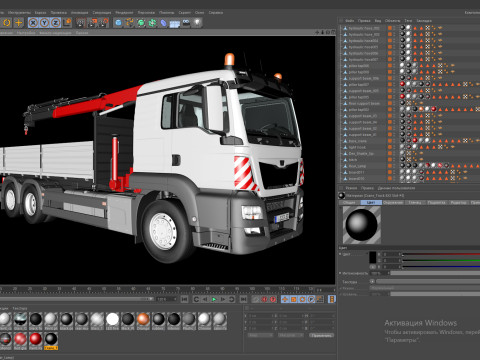
Task: Adjust the green channel color slider
Action: pos(441,260)
